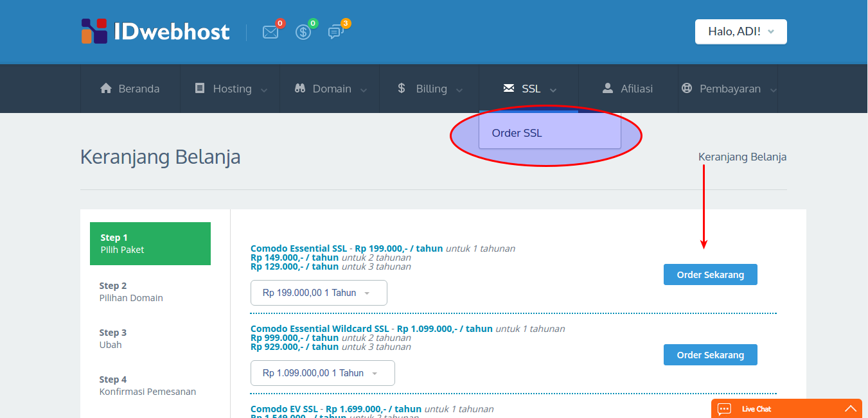Click the lifebuoy icon beside Pembayaran
868x418 pixels.
687,89
